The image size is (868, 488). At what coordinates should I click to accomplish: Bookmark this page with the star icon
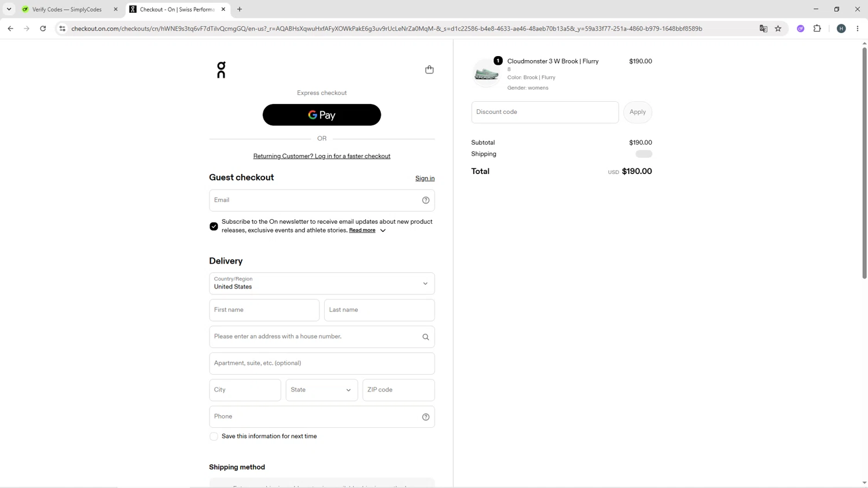(778, 28)
